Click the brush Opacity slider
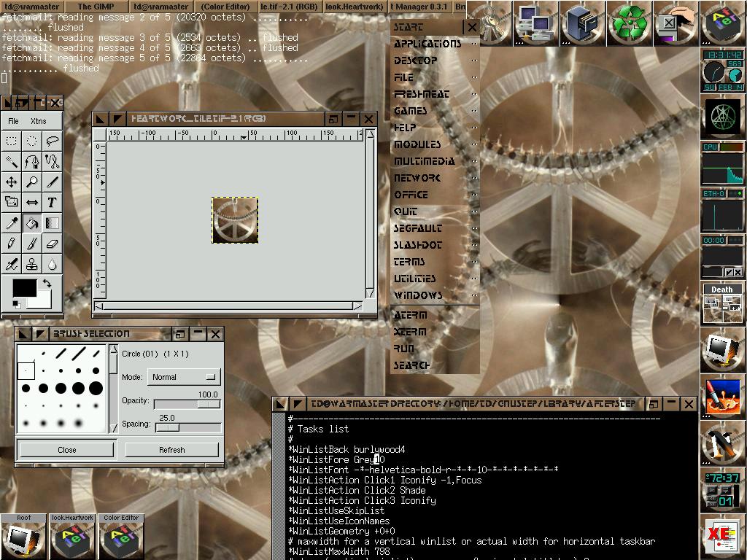Viewport: 747px width, 560px height. (x=187, y=404)
